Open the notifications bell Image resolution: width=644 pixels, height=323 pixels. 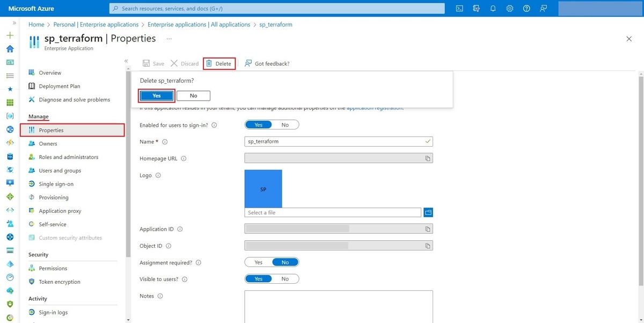493,8
